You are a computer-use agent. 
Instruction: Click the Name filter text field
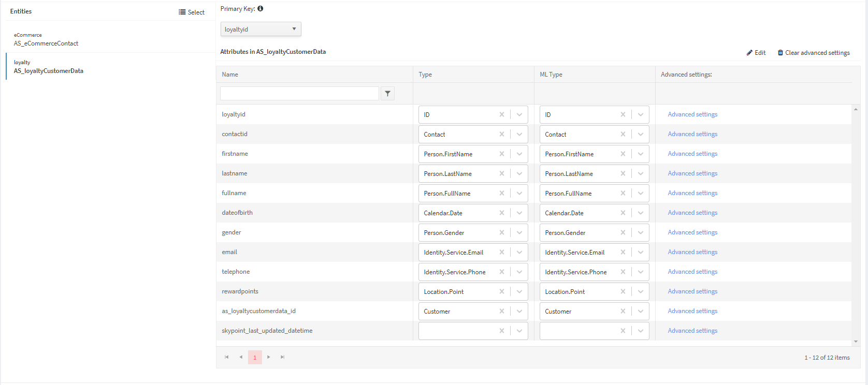[x=299, y=94]
